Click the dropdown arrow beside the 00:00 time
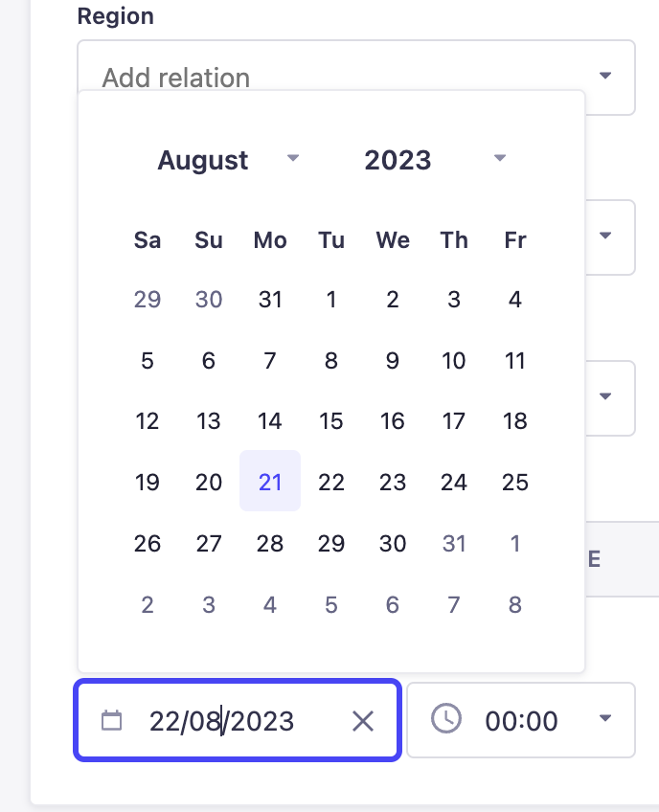The width and height of the screenshot is (659, 812). pyautogui.click(x=606, y=719)
